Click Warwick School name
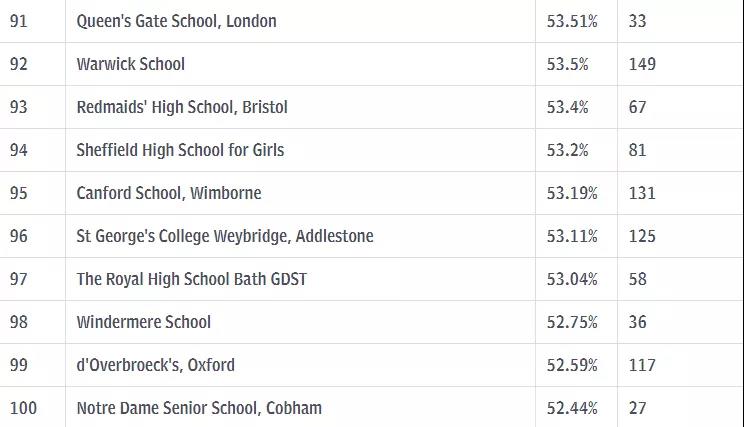This screenshot has height=427, width=744. [130, 64]
